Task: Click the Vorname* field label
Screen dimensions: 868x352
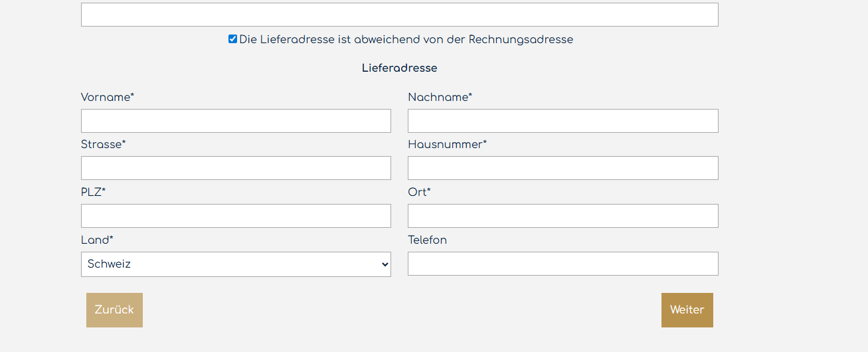Action: (108, 98)
